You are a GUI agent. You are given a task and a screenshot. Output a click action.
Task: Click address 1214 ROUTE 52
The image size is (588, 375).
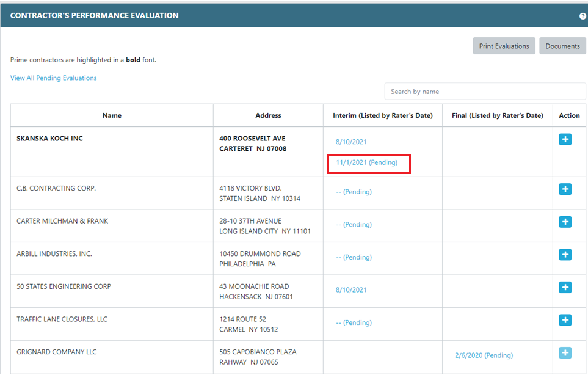click(x=242, y=319)
